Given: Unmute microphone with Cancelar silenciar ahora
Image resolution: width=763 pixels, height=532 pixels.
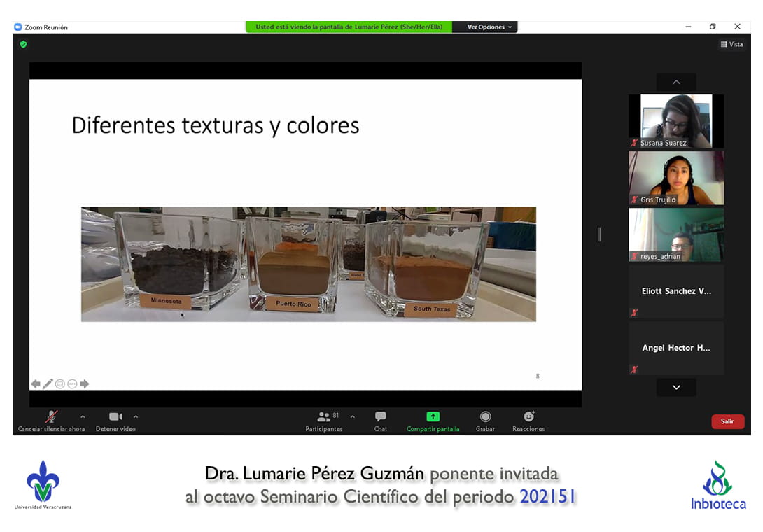Looking at the screenshot, I should pyautogui.click(x=51, y=417).
